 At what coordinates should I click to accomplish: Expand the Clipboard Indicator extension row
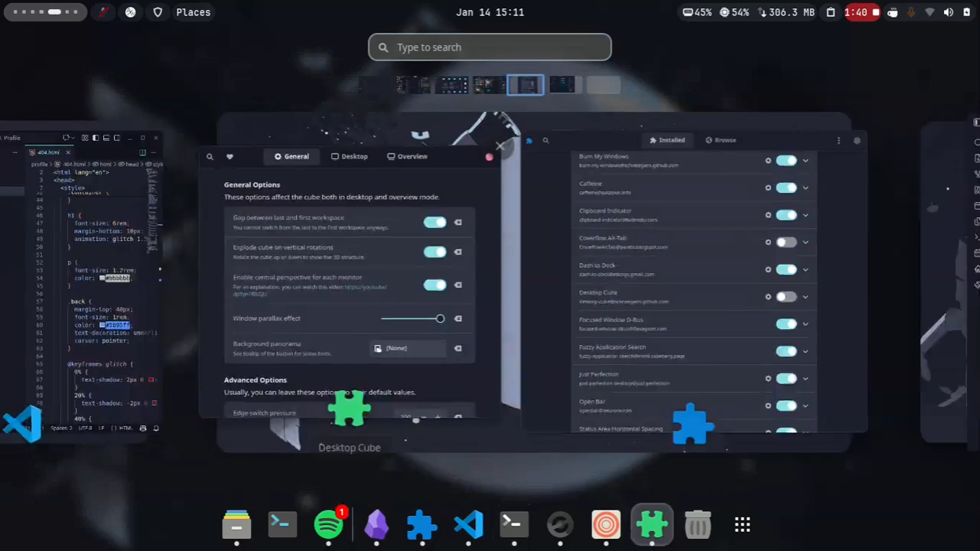(806, 215)
